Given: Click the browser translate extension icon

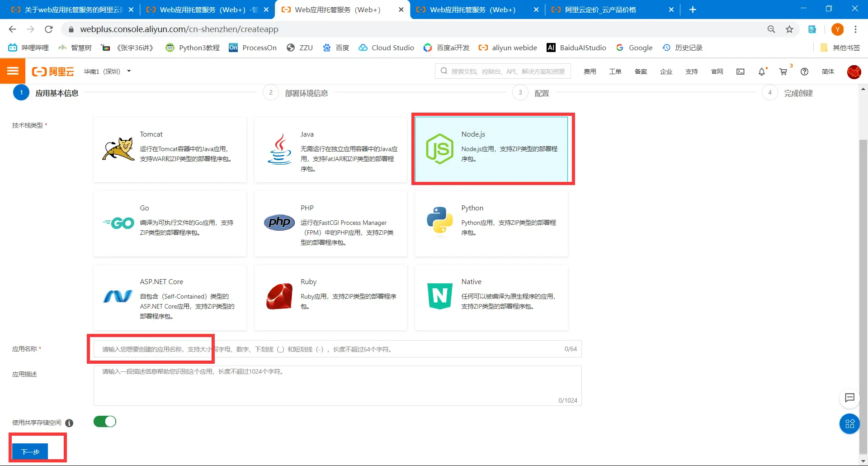Looking at the screenshot, I should 812,29.
